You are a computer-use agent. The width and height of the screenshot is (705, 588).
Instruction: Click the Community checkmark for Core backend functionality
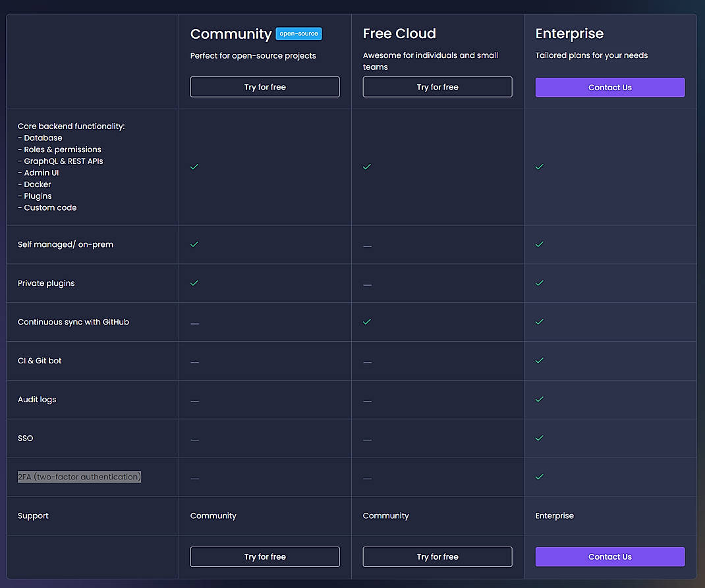[194, 167]
